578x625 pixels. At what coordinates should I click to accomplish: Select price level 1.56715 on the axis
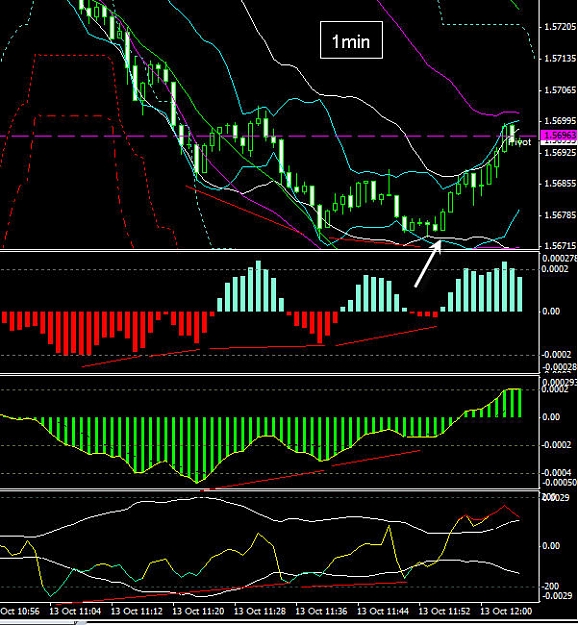[560, 246]
